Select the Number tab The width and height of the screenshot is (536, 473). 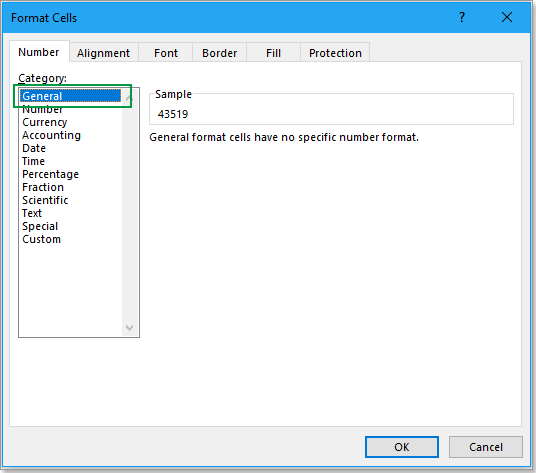(39, 52)
